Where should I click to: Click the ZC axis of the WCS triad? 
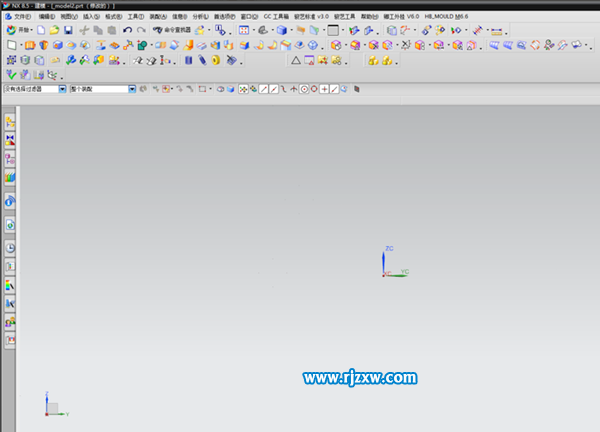point(383,261)
